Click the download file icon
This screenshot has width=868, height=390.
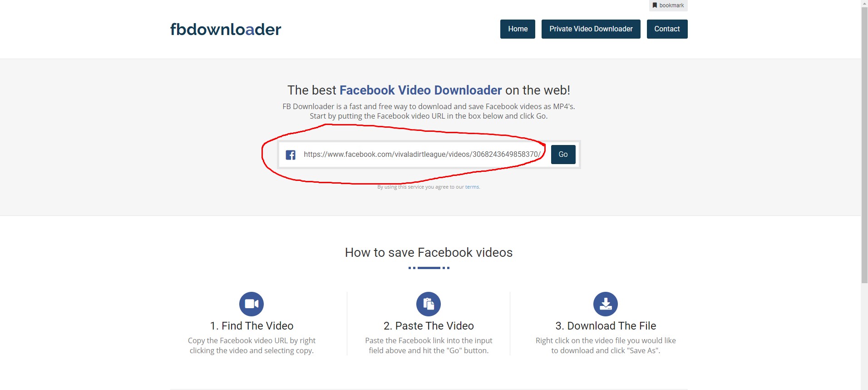tap(606, 304)
